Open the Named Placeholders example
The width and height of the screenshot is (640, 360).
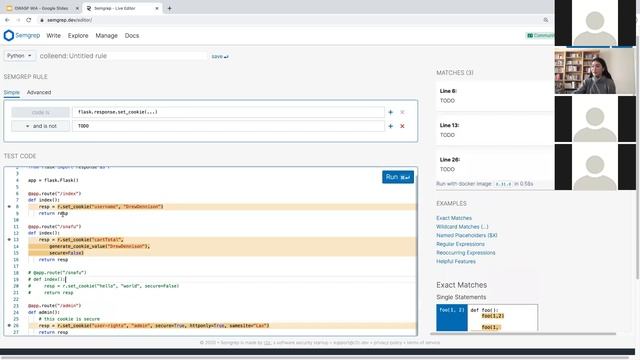coord(467,235)
